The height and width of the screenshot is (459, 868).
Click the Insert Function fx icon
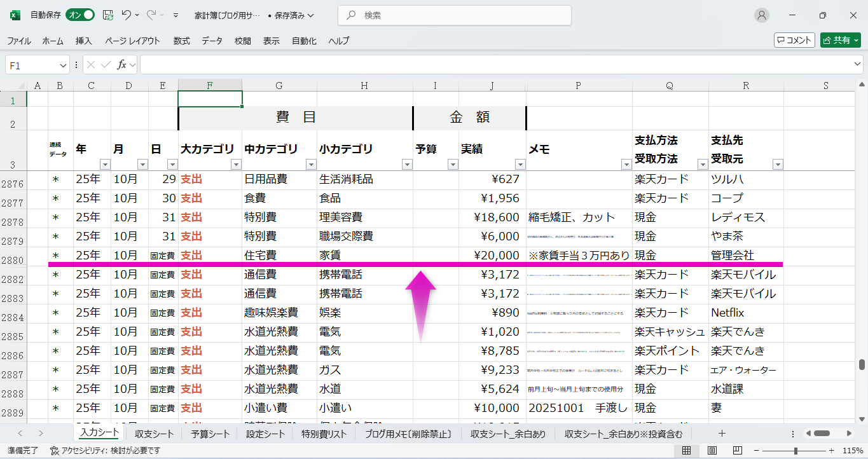[x=121, y=65]
